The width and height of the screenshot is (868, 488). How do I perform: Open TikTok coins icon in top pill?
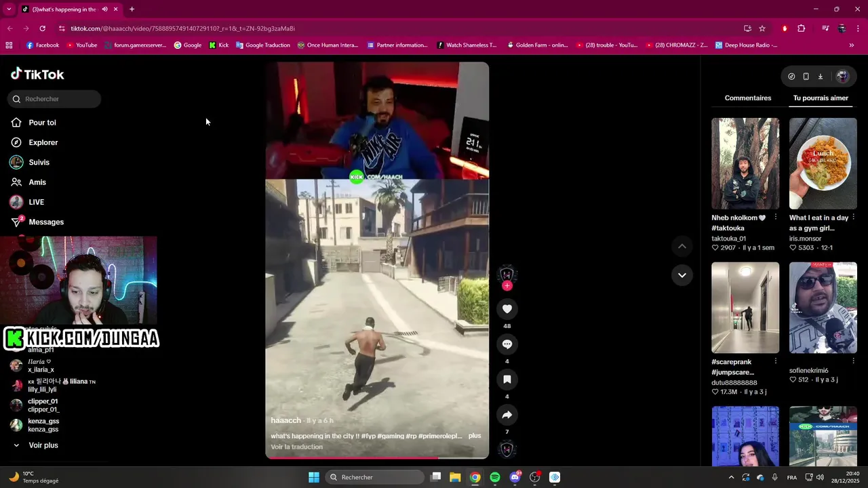tap(791, 77)
